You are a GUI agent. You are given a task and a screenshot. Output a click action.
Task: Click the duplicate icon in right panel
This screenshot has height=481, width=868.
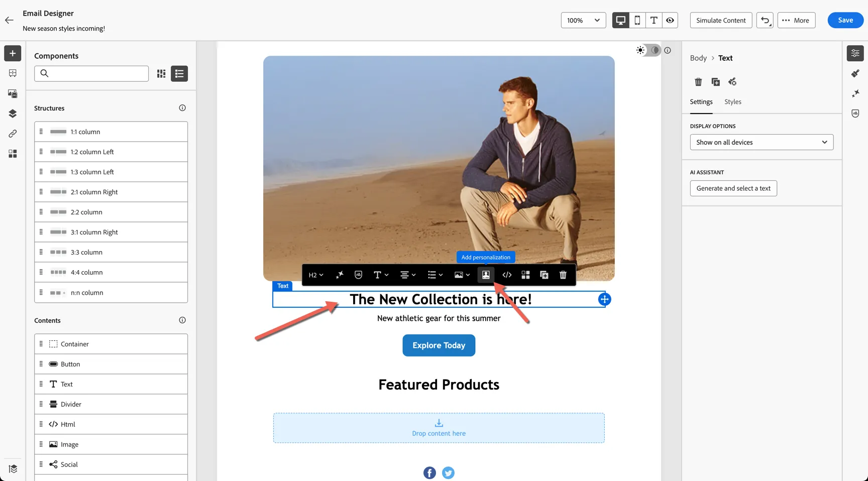tap(715, 82)
